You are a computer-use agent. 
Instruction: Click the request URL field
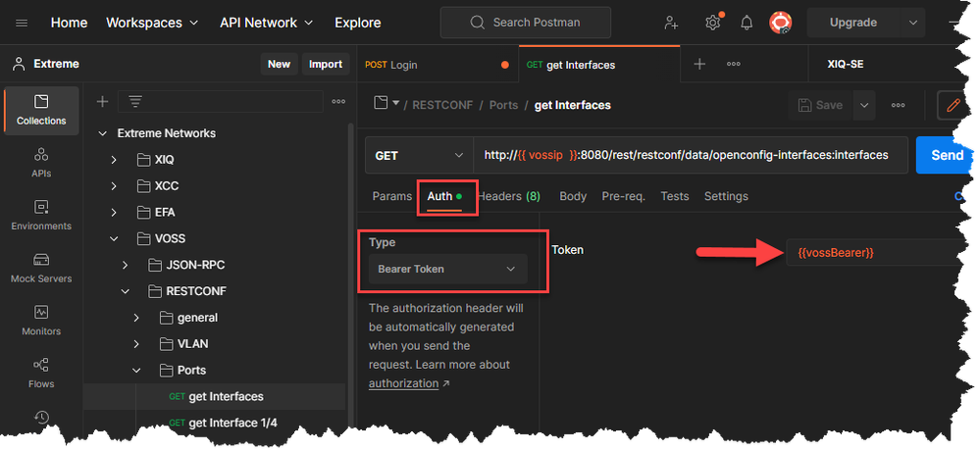coord(691,155)
